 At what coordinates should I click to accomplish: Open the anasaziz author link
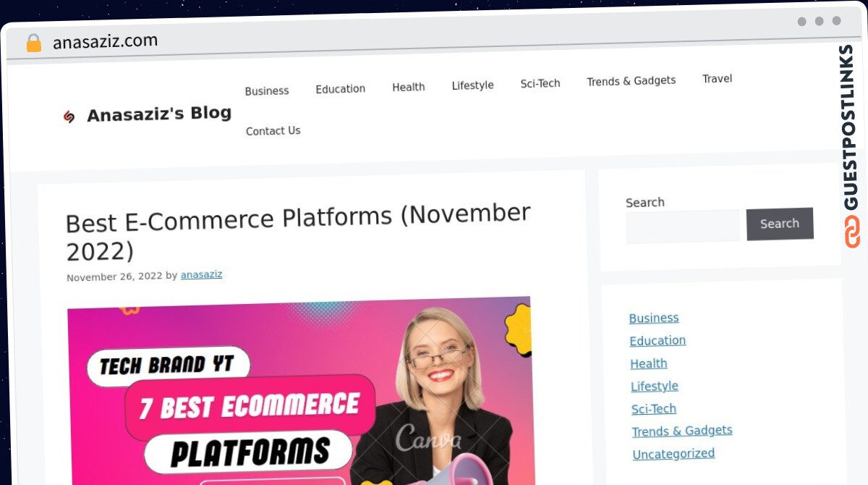pos(201,275)
